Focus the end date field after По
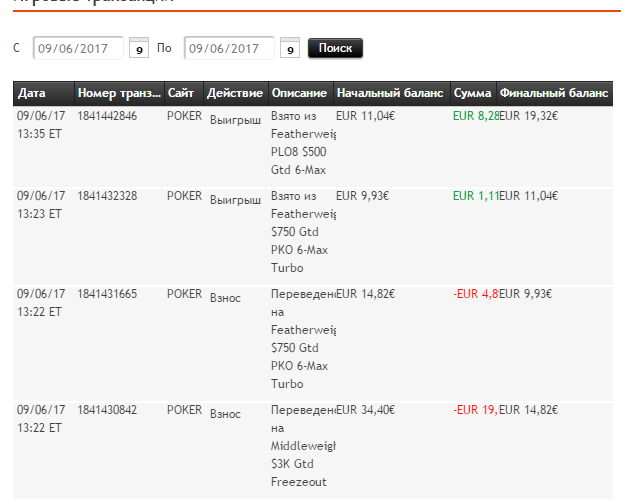This screenshot has height=501, width=624. (229, 48)
